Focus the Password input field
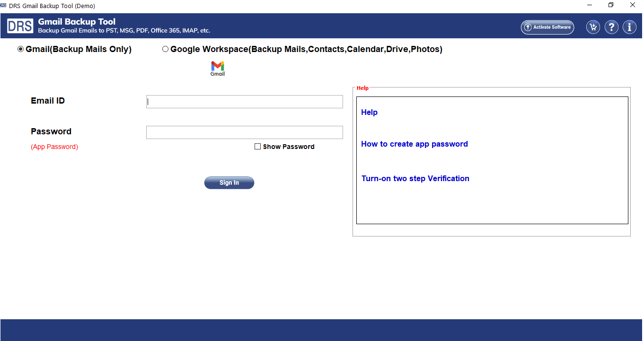644x341 pixels. pos(244,132)
